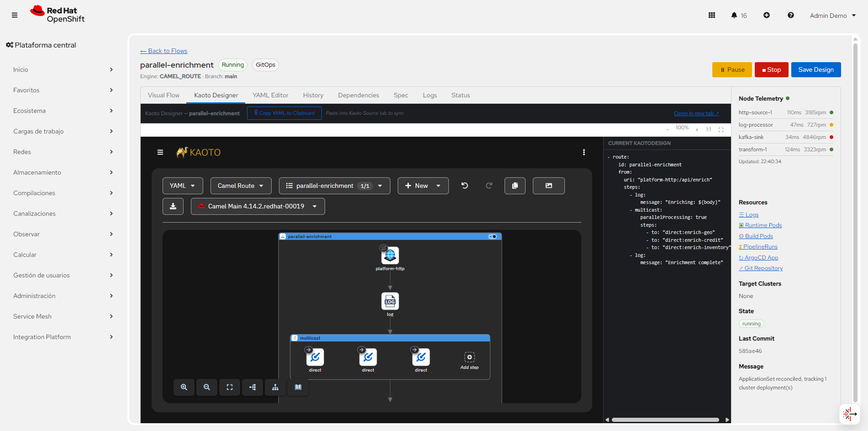
Task: Open the ArgoCD App link
Action: point(758,258)
